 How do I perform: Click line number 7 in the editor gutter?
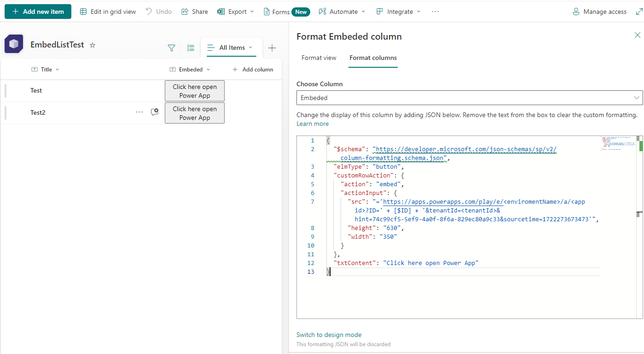tap(313, 201)
